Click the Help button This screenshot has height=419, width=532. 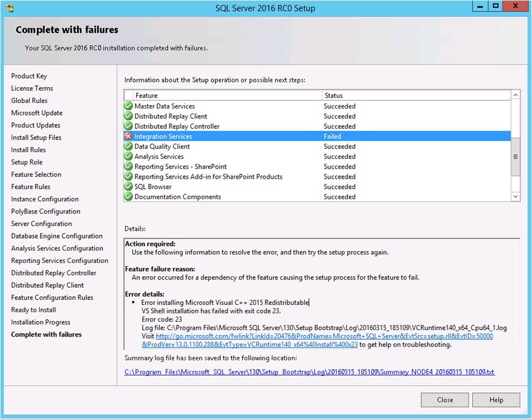tap(496, 400)
